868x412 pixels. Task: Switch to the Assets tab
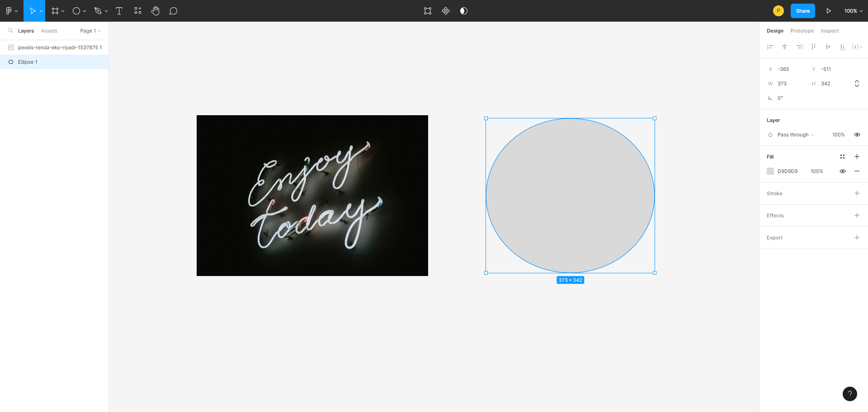point(49,31)
